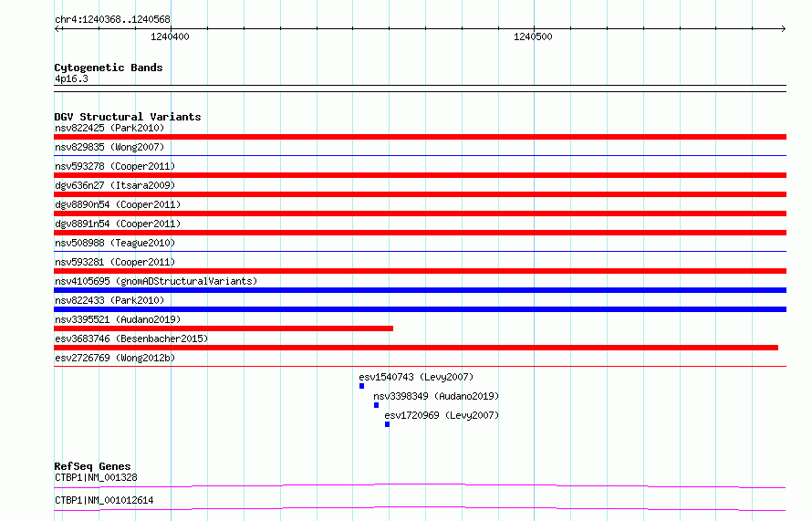812x521 pixels.
Task: Click the red nsv822425 variant bar
Action: (x=420, y=137)
